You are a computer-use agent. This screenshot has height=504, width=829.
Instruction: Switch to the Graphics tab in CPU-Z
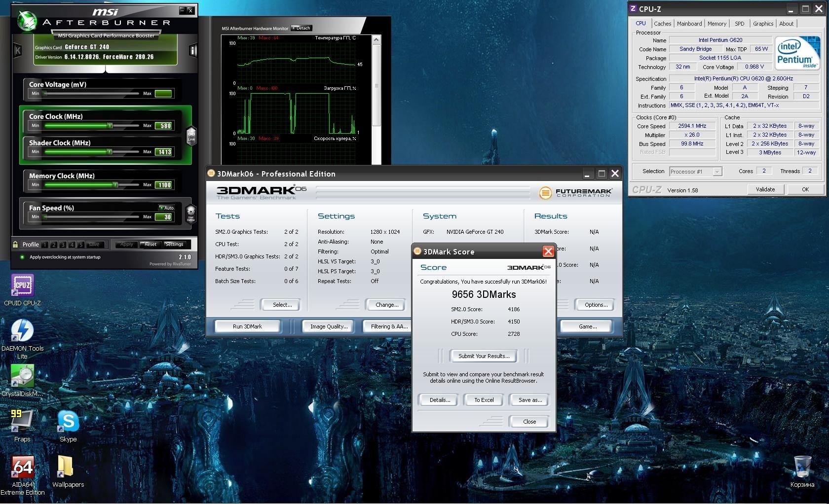click(x=763, y=24)
